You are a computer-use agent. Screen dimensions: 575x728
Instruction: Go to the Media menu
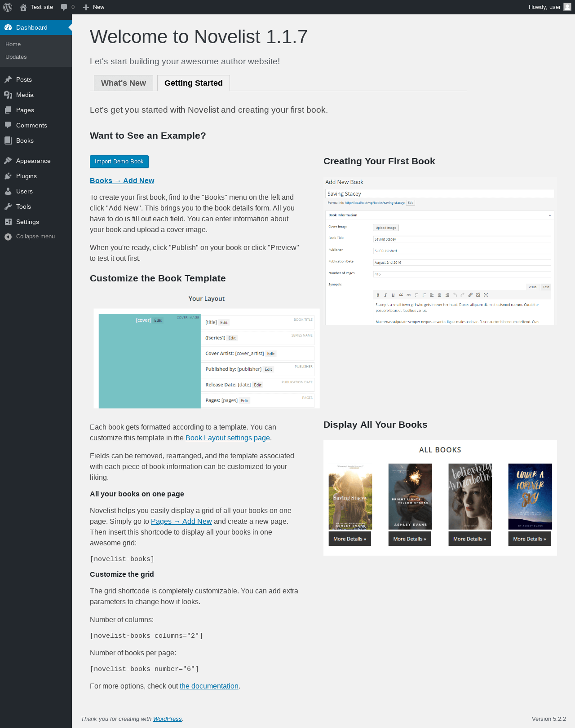(36, 95)
